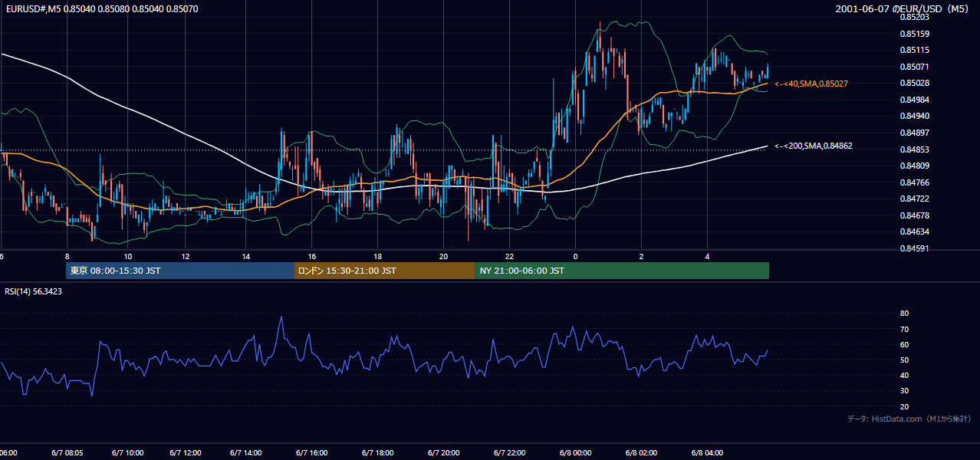Click hour tick 20 below the price chart
This screenshot has height=460, width=980.
444,257
